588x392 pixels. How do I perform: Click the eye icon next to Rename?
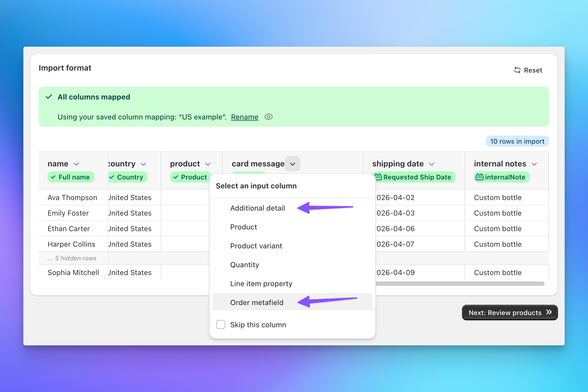[268, 117]
